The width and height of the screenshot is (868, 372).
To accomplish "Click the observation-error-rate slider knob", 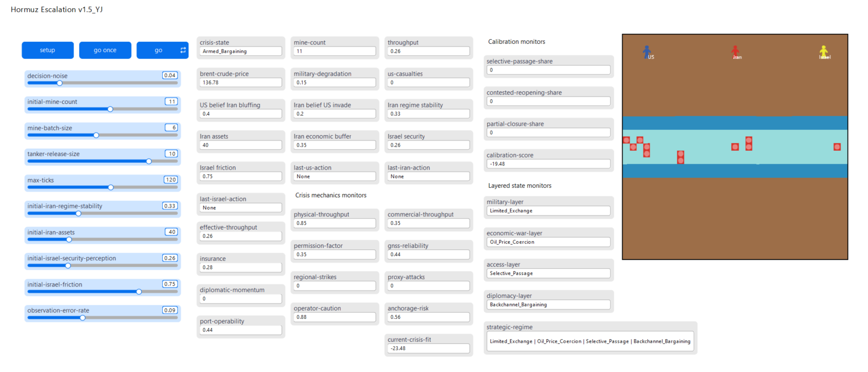I will pyautogui.click(x=82, y=318).
